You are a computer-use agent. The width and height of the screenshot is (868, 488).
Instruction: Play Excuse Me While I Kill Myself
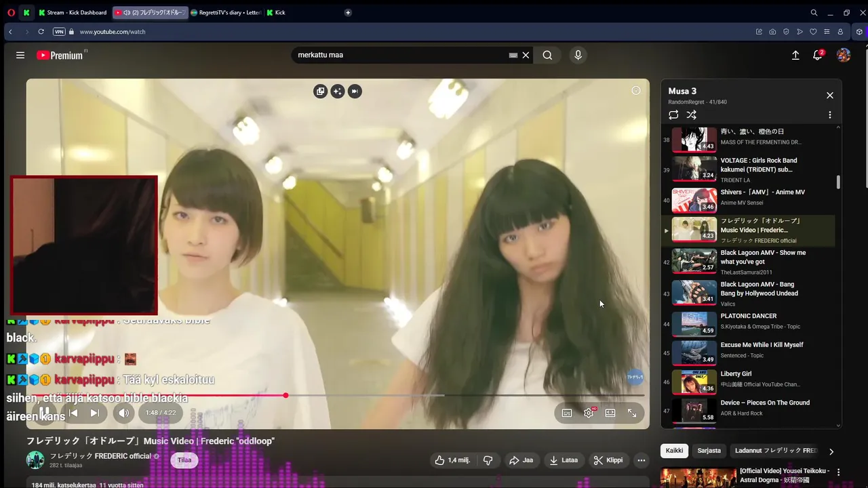click(749, 353)
